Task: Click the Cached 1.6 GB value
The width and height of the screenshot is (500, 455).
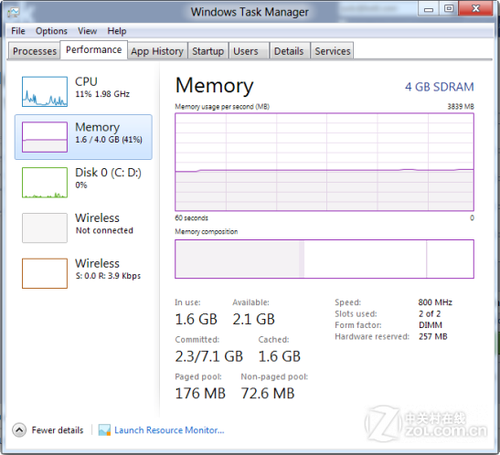Action: [279, 356]
